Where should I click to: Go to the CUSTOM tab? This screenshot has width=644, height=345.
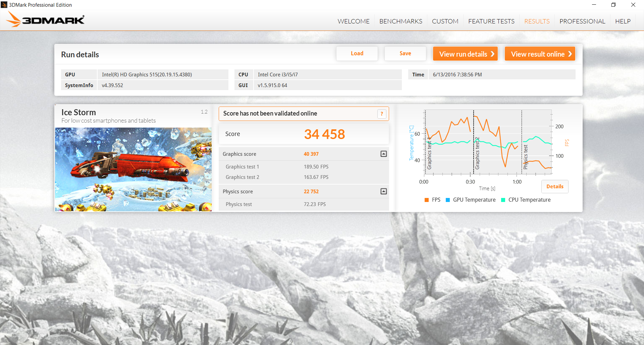pos(445,21)
